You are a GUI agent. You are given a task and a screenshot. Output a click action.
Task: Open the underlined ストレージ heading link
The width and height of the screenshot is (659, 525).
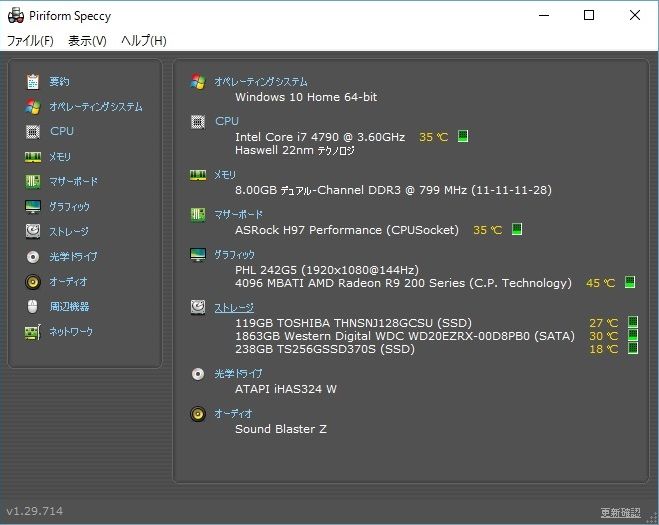point(234,308)
